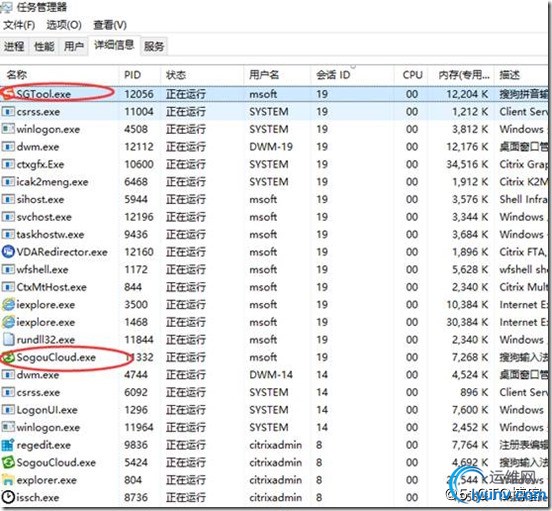The height and width of the screenshot is (511, 552).
Task: Click the icak2meng.exe process icon
Action: click(8, 182)
